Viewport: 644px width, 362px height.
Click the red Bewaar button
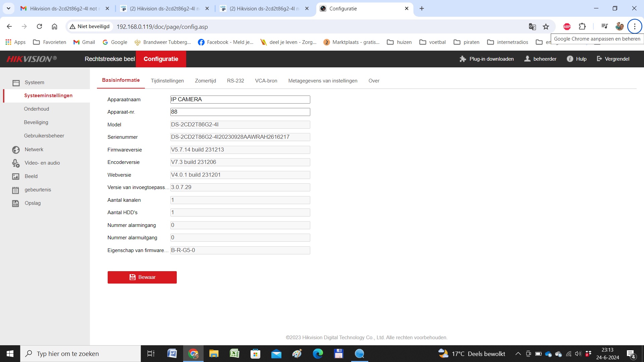(142, 277)
